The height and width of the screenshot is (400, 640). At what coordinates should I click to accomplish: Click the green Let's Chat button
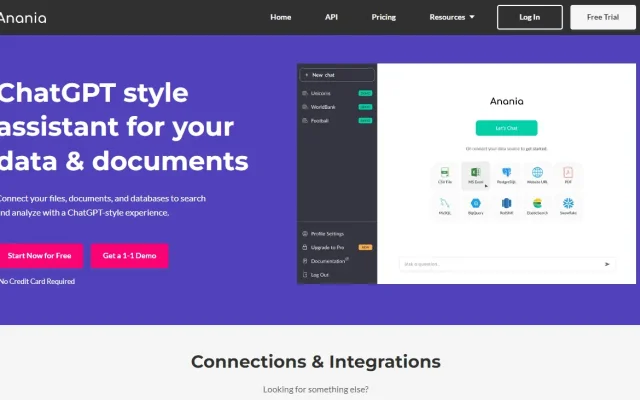507,128
